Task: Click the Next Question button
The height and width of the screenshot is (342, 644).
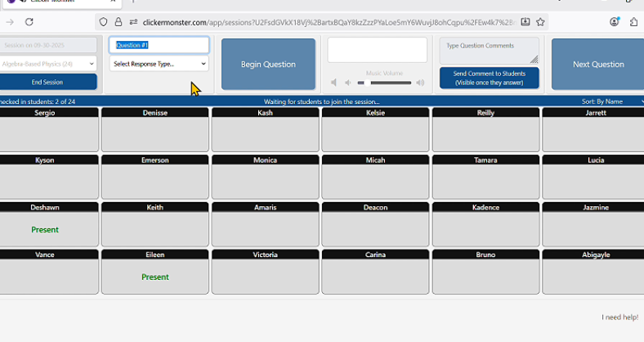Action: (x=598, y=64)
